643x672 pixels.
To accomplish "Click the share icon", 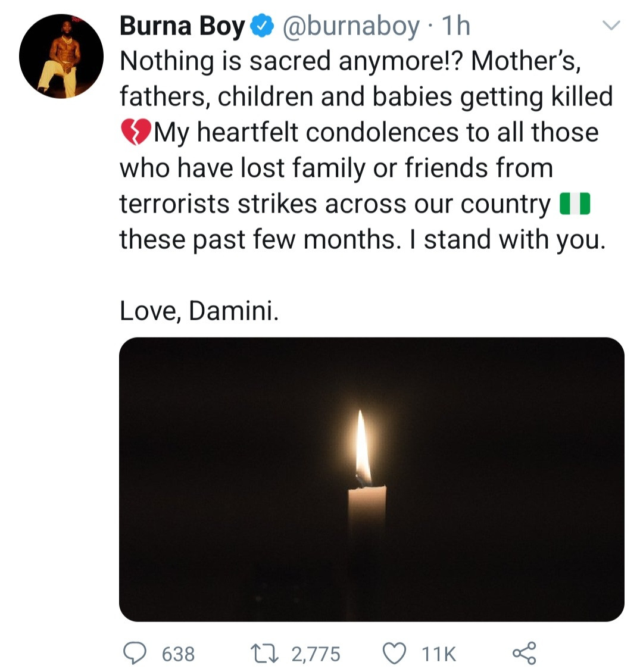I will coord(524,653).
